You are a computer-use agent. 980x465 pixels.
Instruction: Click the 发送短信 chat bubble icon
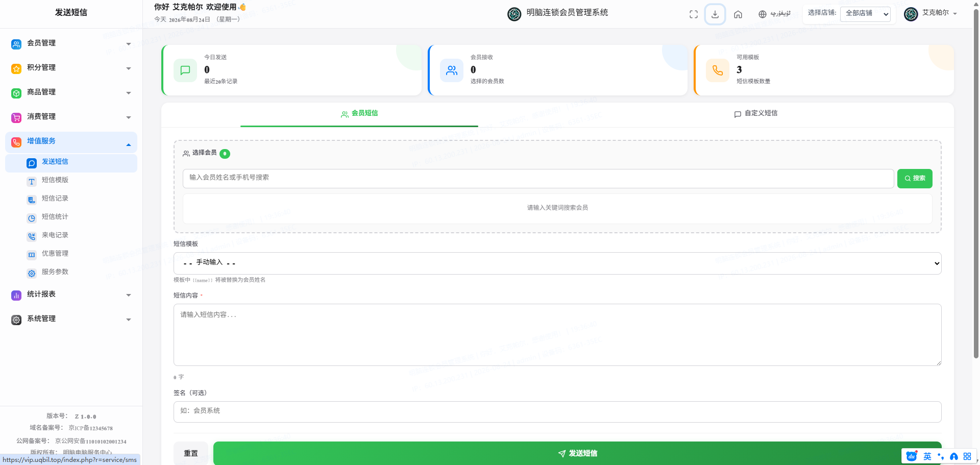tap(32, 163)
